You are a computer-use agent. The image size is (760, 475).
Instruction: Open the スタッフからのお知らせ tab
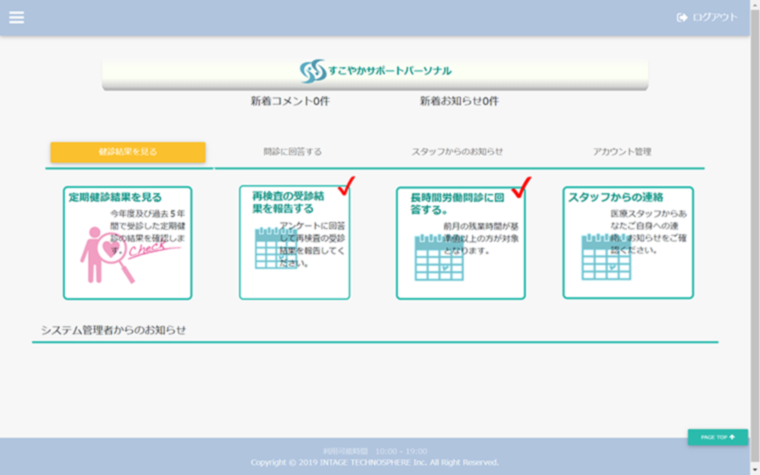click(x=457, y=152)
